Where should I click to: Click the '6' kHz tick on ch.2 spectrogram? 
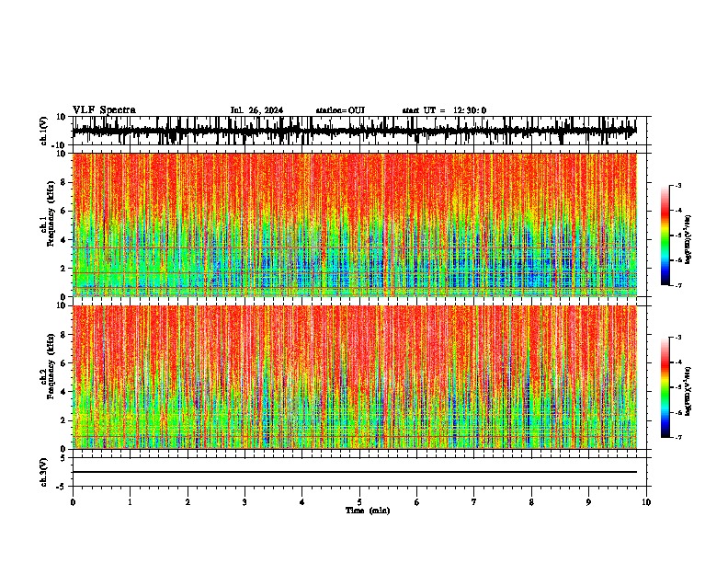[x=63, y=363]
